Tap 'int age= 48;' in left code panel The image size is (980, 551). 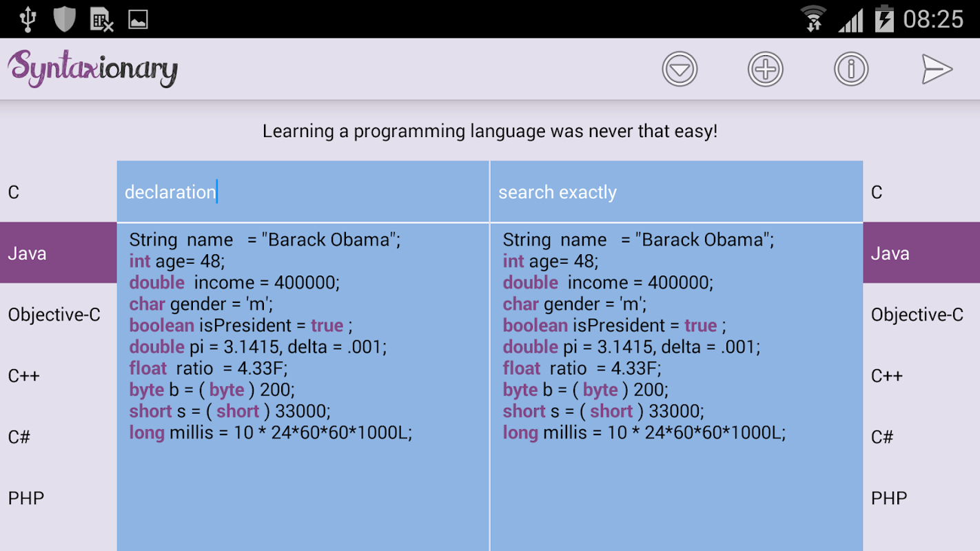[177, 261]
